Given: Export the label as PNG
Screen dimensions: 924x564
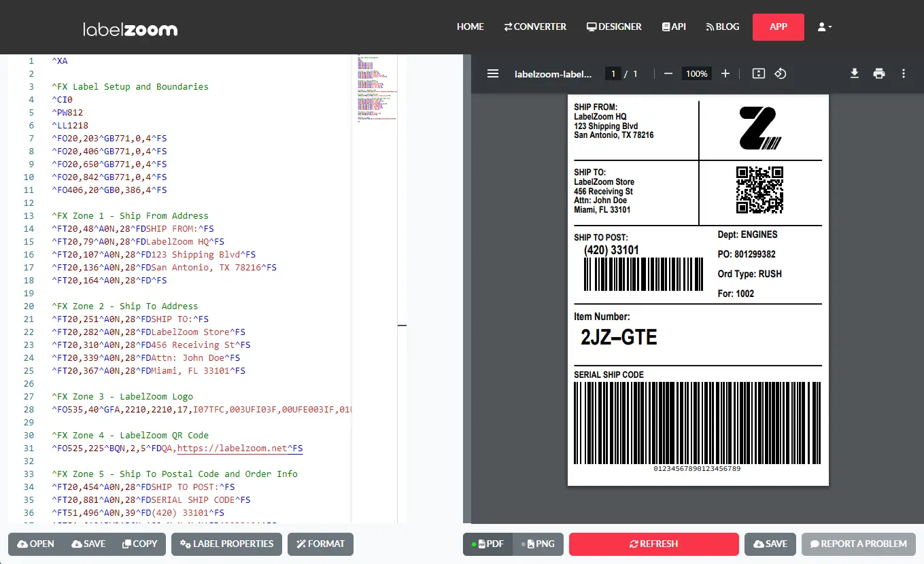Looking at the screenshot, I should pos(538,544).
